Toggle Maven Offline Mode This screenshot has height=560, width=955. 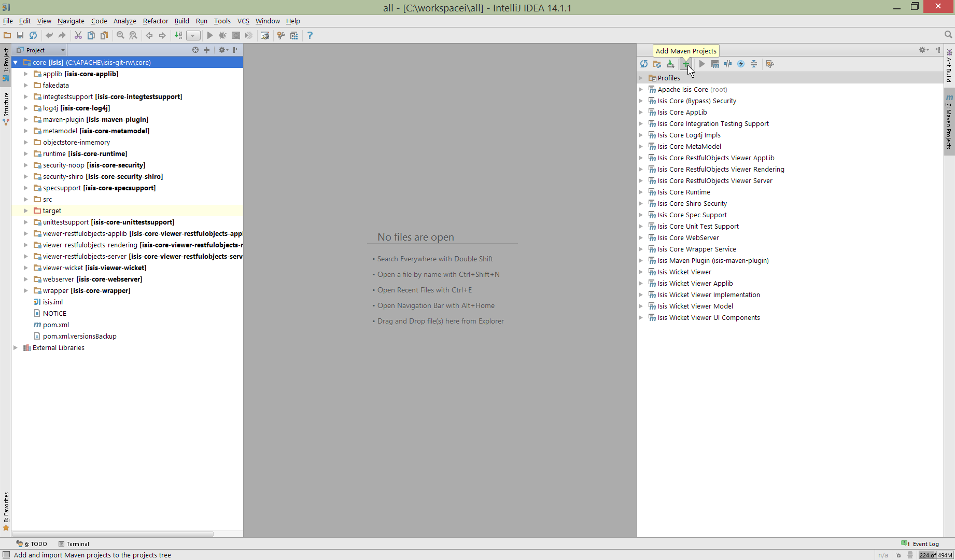(728, 64)
